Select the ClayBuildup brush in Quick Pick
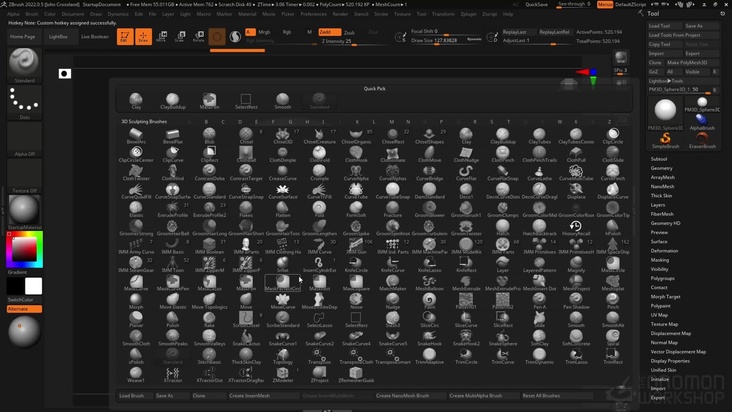The image size is (732, 412). 173,101
